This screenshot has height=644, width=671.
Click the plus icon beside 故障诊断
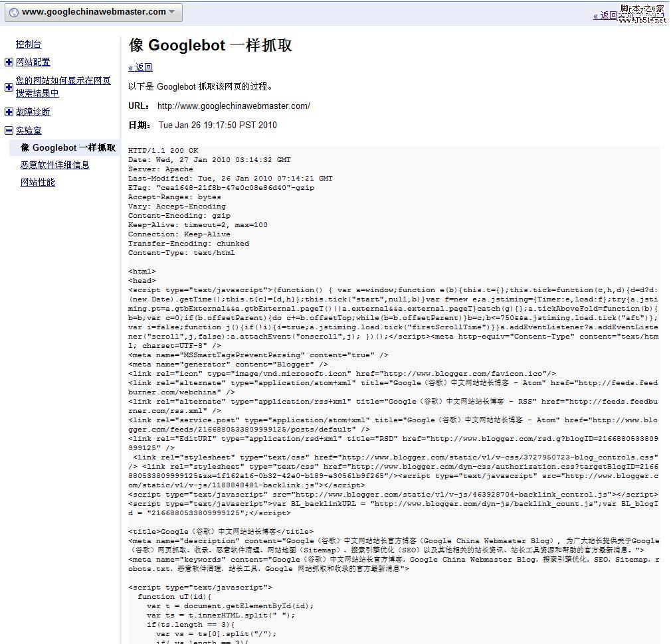[9, 112]
